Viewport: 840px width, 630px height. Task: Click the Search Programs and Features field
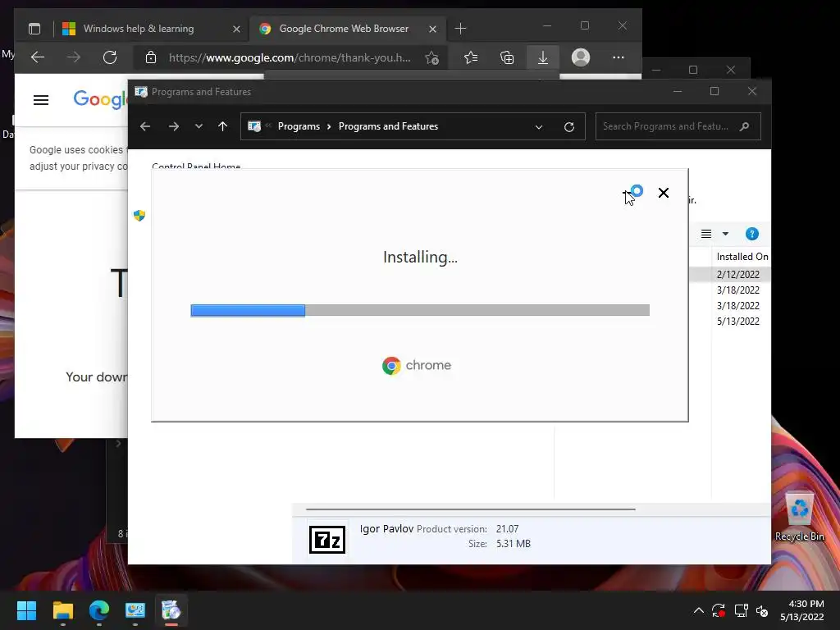click(678, 126)
